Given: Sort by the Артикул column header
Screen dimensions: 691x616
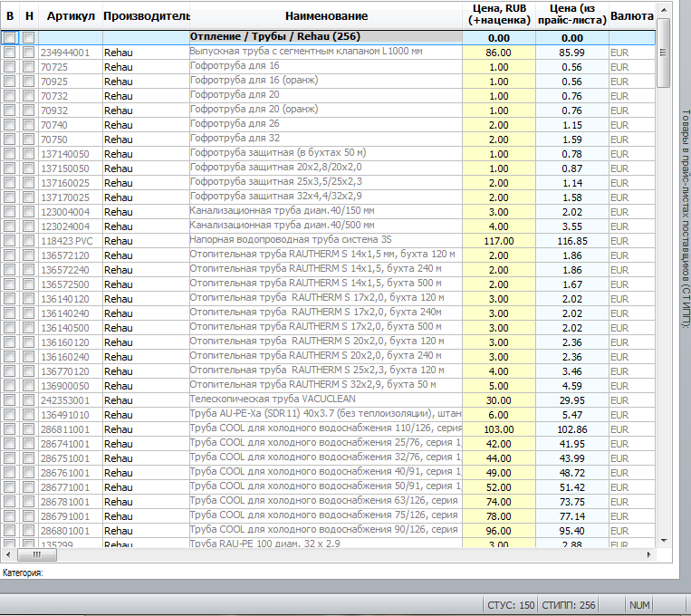Looking at the screenshot, I should tap(71, 16).
